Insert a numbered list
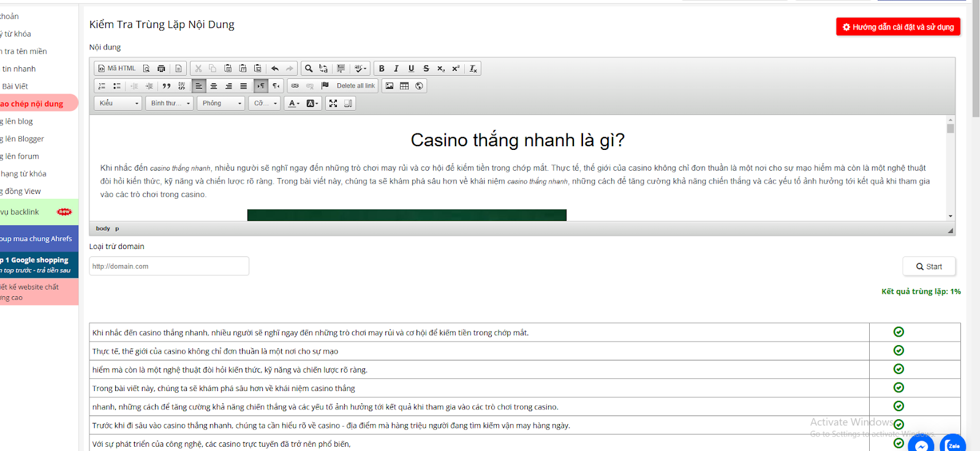 [x=102, y=86]
